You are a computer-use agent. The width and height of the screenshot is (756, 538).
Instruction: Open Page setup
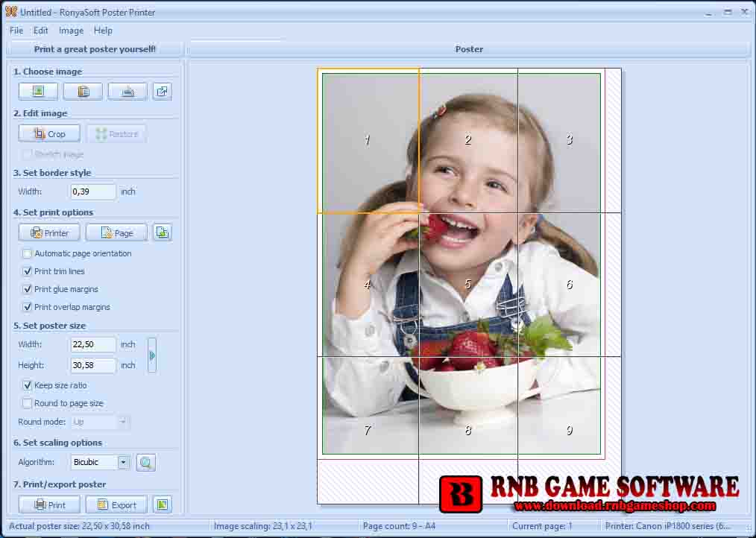(x=116, y=232)
